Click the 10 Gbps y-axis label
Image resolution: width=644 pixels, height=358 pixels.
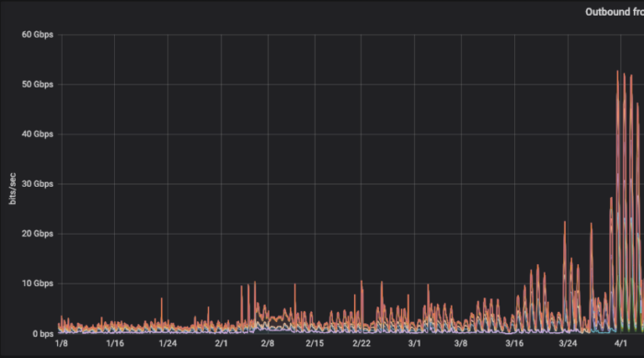coord(38,283)
